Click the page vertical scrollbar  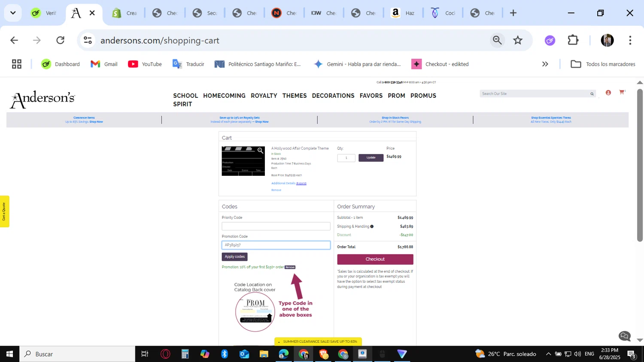[x=640, y=165]
